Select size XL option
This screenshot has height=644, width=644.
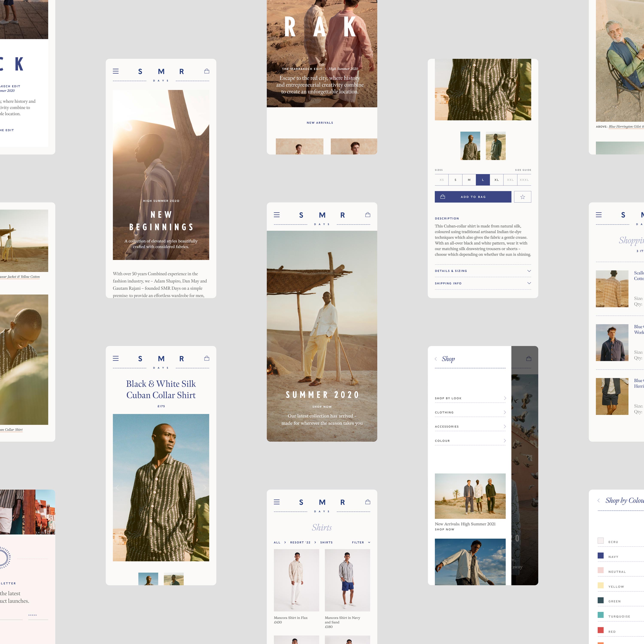[x=496, y=180]
